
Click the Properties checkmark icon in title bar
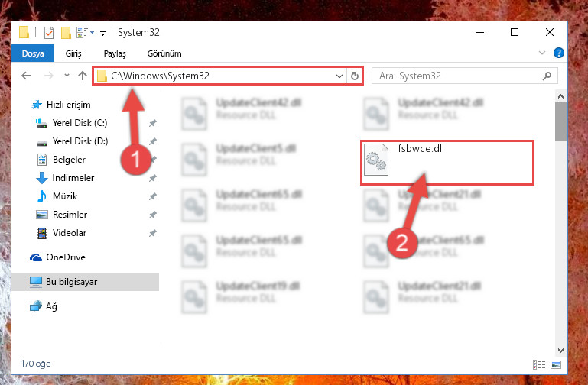pos(49,33)
